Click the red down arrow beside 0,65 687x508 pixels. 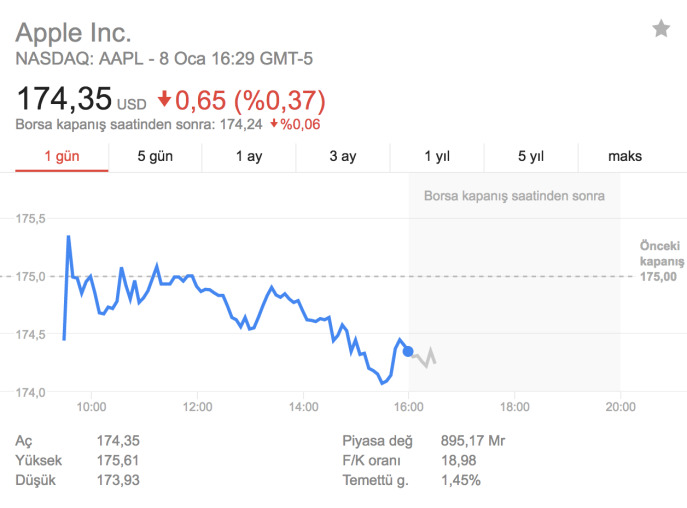coord(164,99)
